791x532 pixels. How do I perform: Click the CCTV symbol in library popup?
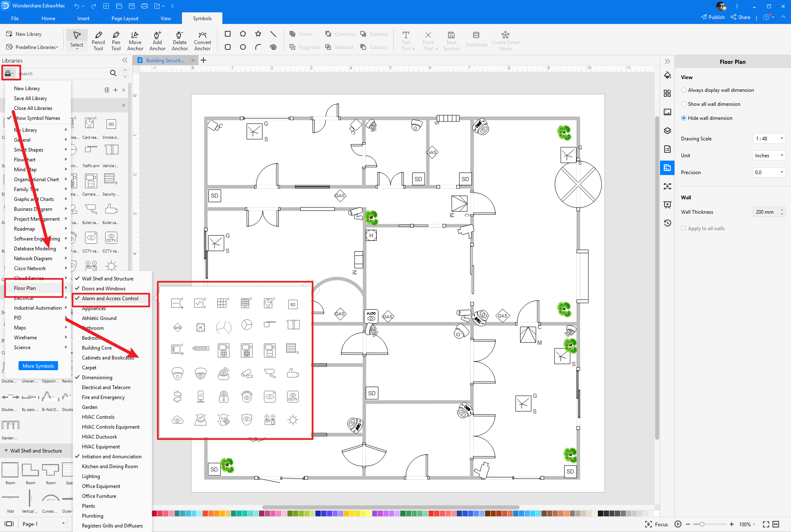293,397
